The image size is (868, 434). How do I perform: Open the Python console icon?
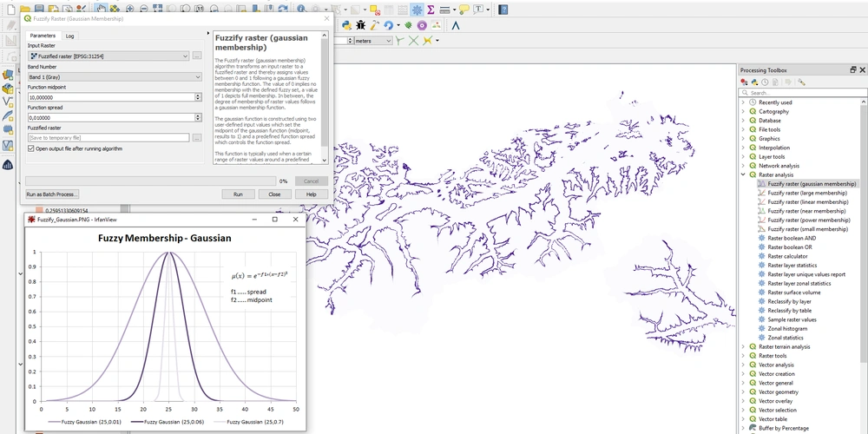(x=347, y=25)
